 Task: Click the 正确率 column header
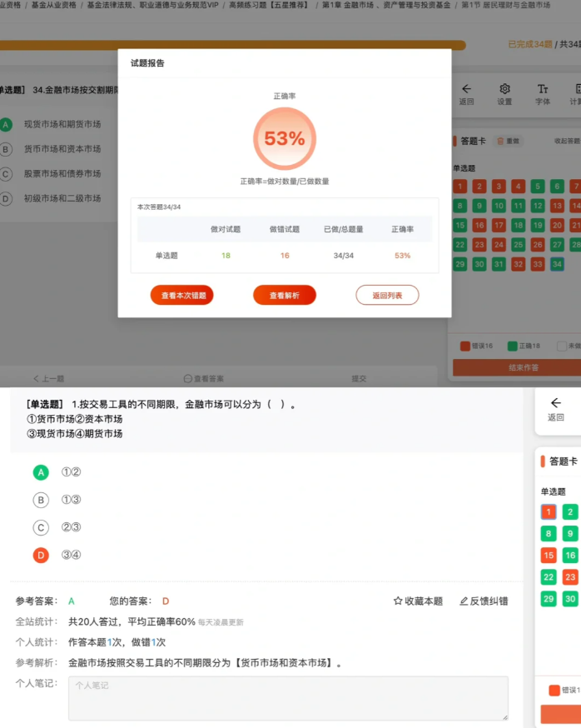point(402,229)
